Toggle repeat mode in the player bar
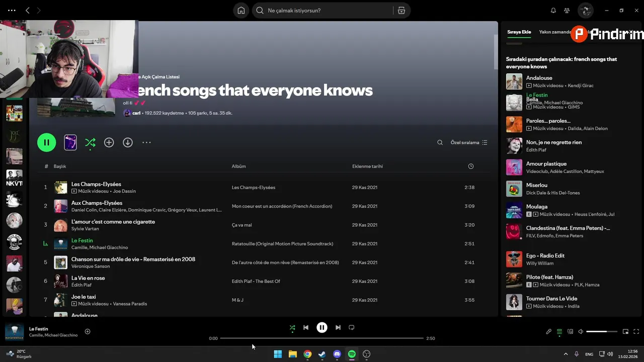Viewport: 644px width, 362px height. pos(352,328)
